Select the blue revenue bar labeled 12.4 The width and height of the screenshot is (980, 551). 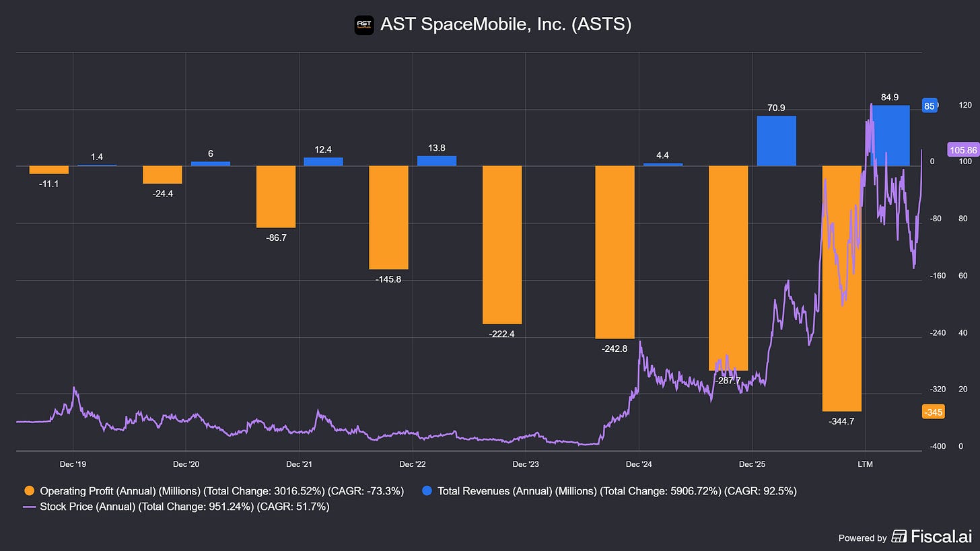click(324, 161)
